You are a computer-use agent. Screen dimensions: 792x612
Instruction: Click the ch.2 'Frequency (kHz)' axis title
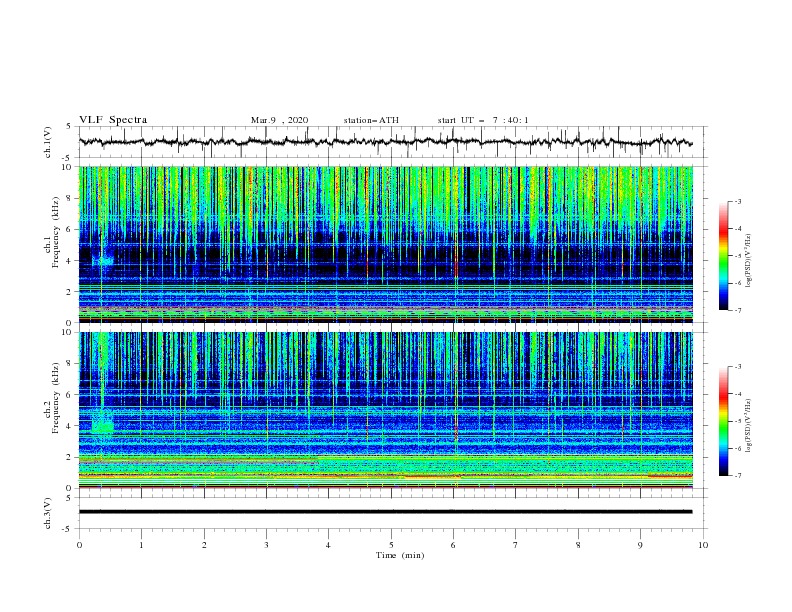(x=56, y=397)
